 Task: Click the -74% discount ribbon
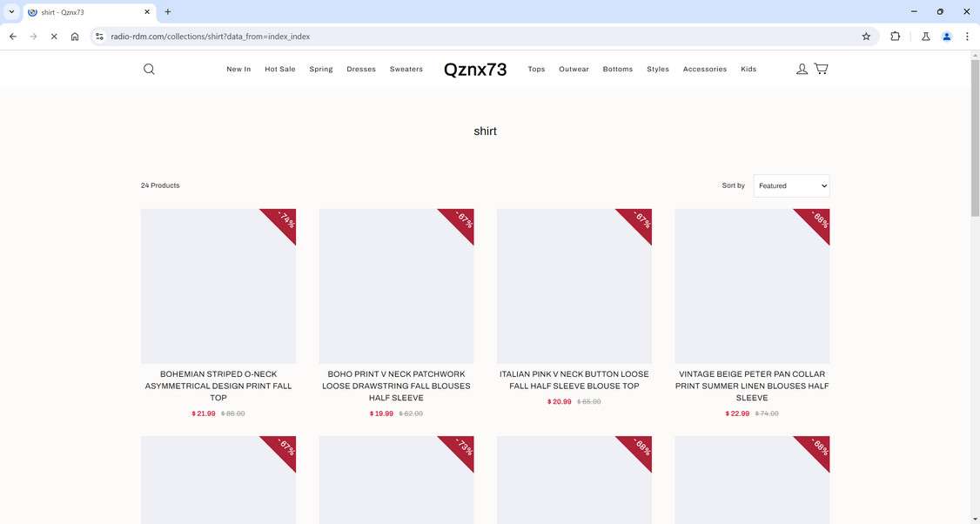click(x=283, y=221)
